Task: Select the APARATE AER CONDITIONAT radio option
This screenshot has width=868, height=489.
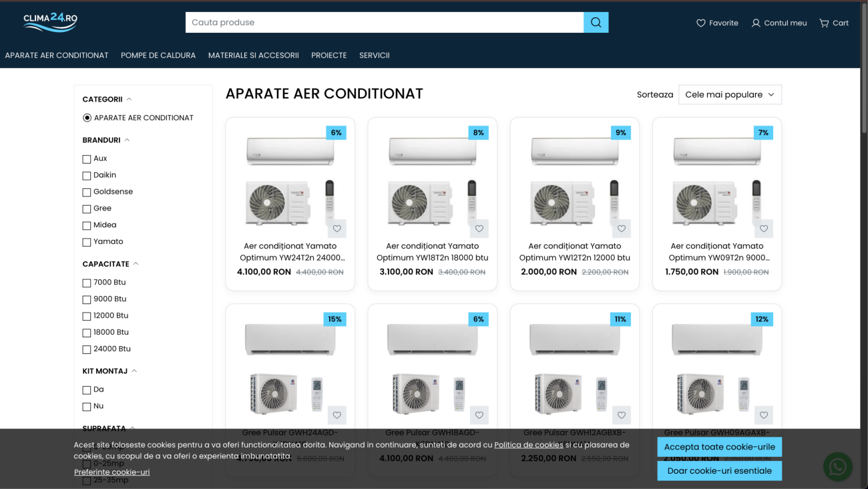Action: click(87, 118)
